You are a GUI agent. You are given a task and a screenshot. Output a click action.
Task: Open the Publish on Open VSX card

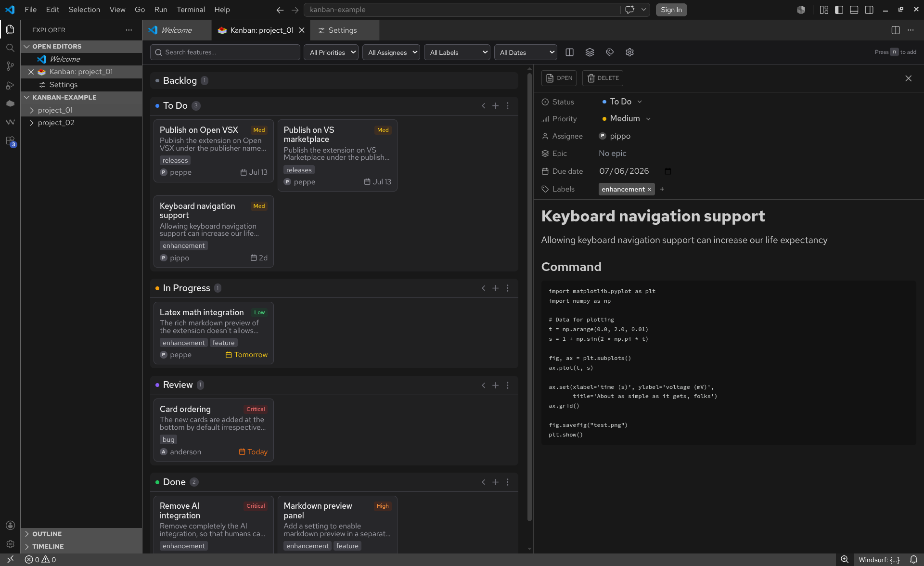[214, 151]
